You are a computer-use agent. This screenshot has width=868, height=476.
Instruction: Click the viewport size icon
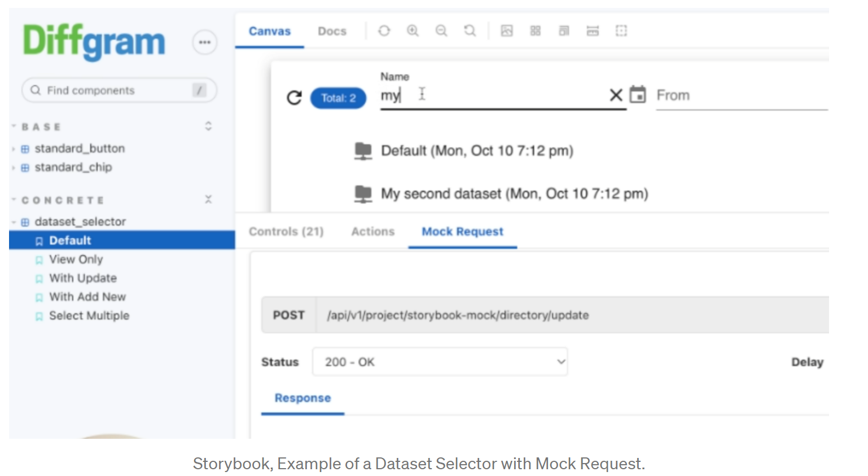pyautogui.click(x=564, y=30)
